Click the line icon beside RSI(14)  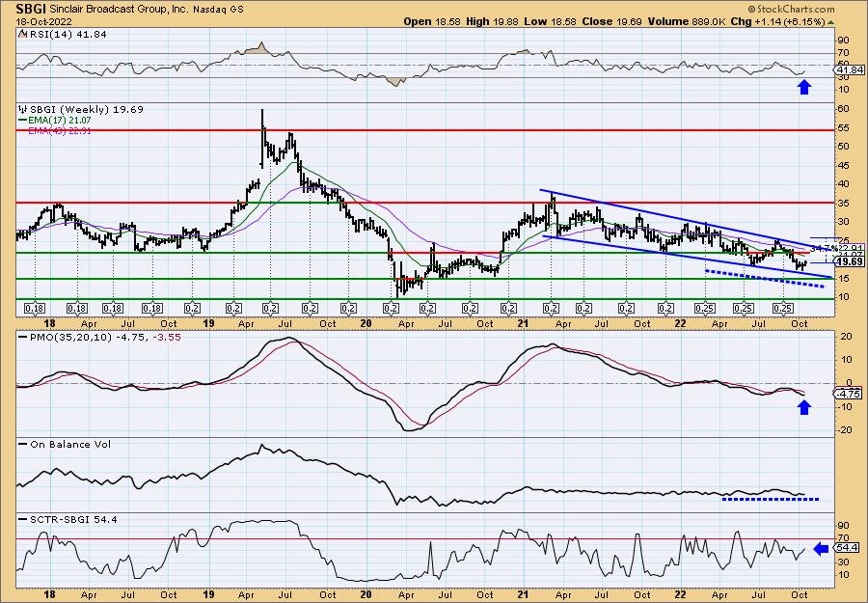(23, 34)
